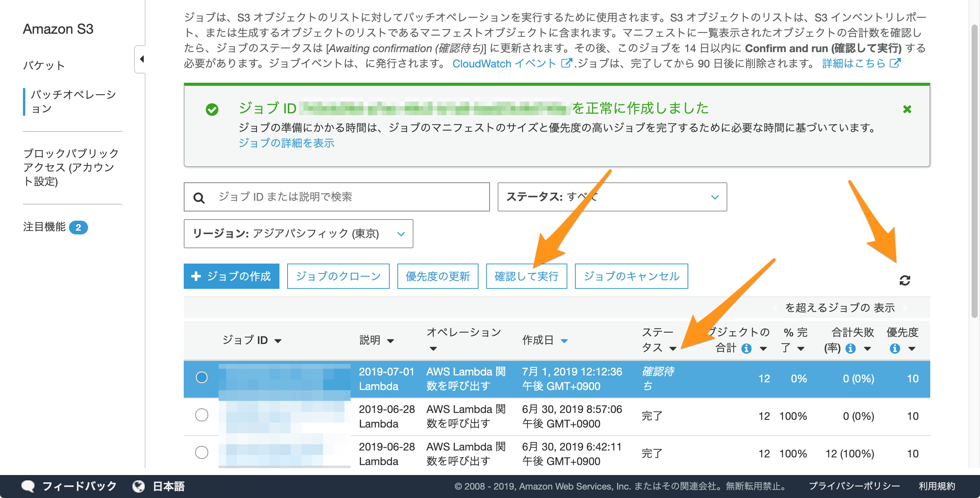Click the green success checkmark icon
This screenshot has width=980, height=498.
(x=212, y=110)
